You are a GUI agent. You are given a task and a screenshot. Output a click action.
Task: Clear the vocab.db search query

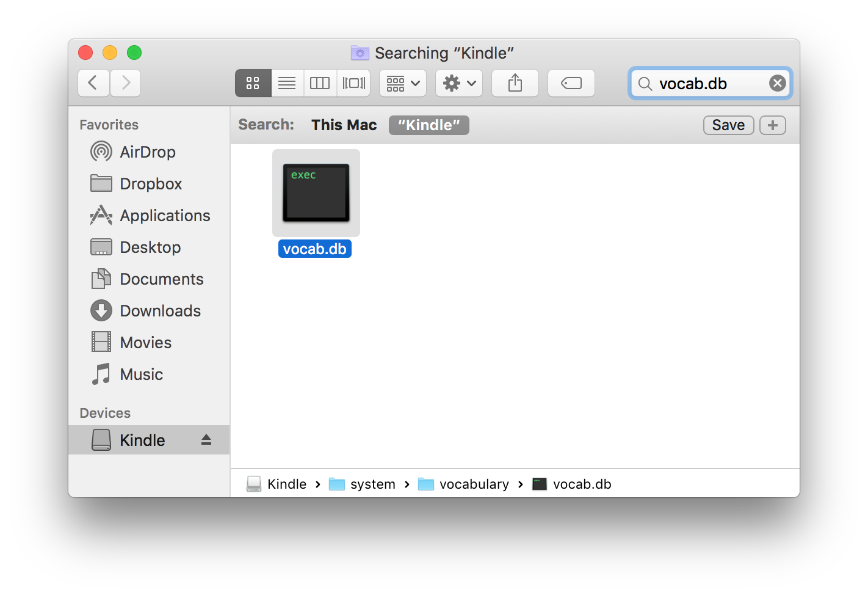tap(777, 82)
